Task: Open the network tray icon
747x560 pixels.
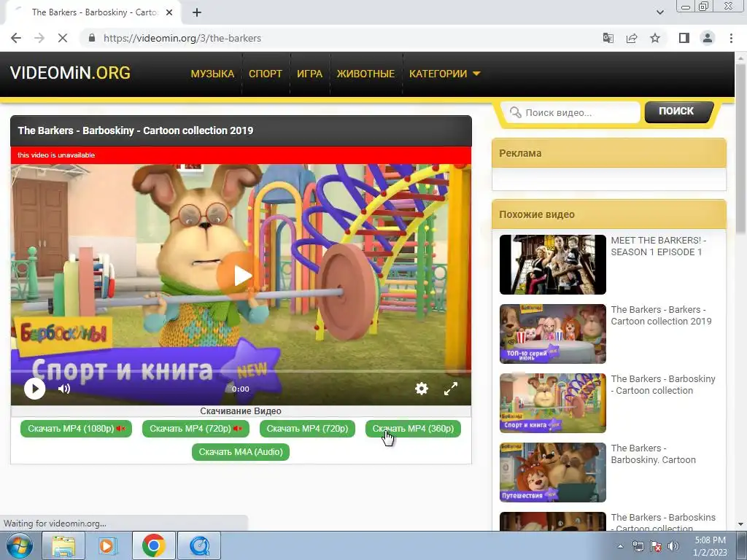Action: pos(638,546)
